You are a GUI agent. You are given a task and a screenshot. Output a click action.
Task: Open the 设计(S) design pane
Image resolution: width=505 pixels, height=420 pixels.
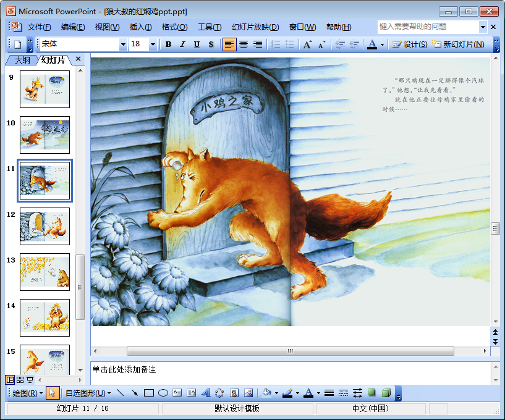coord(410,44)
